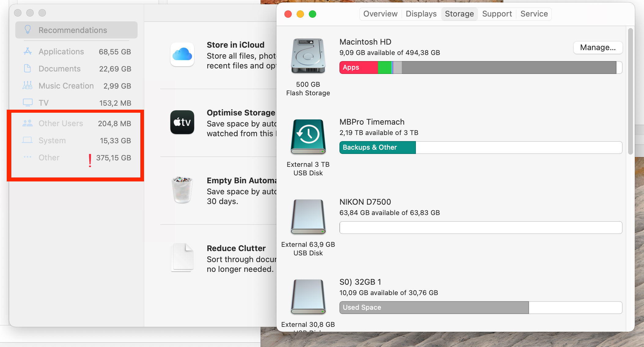Click the iCloud cloud icon
This screenshot has width=644, height=347.
point(182,55)
